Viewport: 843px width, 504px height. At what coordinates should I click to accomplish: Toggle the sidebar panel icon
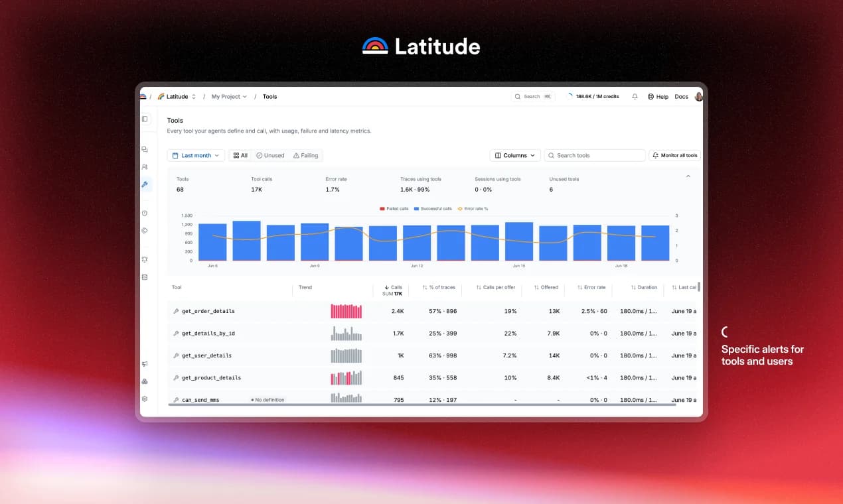pyautogui.click(x=145, y=119)
